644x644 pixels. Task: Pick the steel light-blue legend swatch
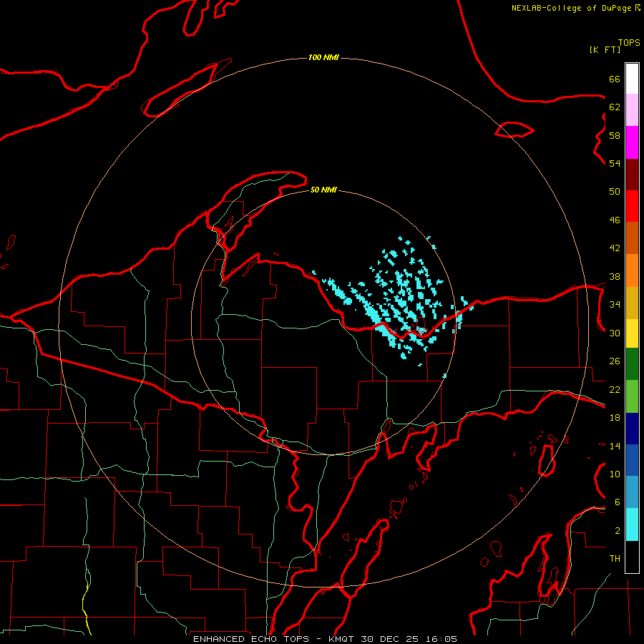pyautogui.click(x=632, y=492)
